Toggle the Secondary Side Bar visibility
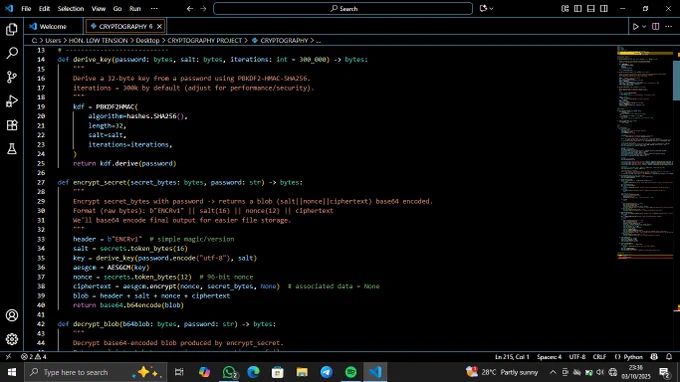Screen dimensions: 680x382 coord(604,8)
